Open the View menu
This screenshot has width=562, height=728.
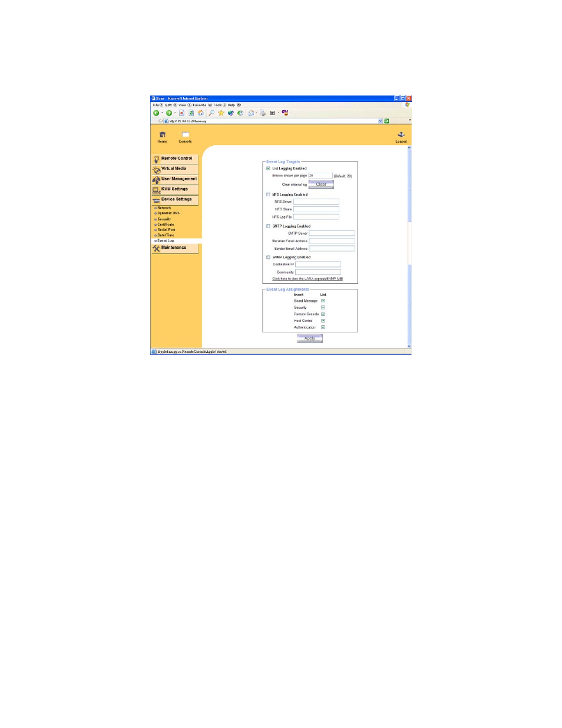click(x=185, y=105)
